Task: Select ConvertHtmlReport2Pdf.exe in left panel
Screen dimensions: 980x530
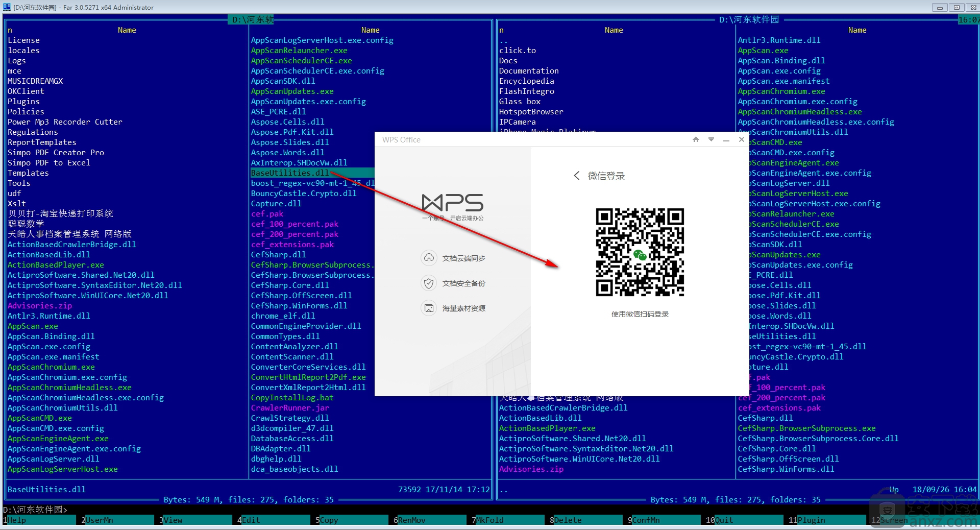Action: tap(308, 377)
